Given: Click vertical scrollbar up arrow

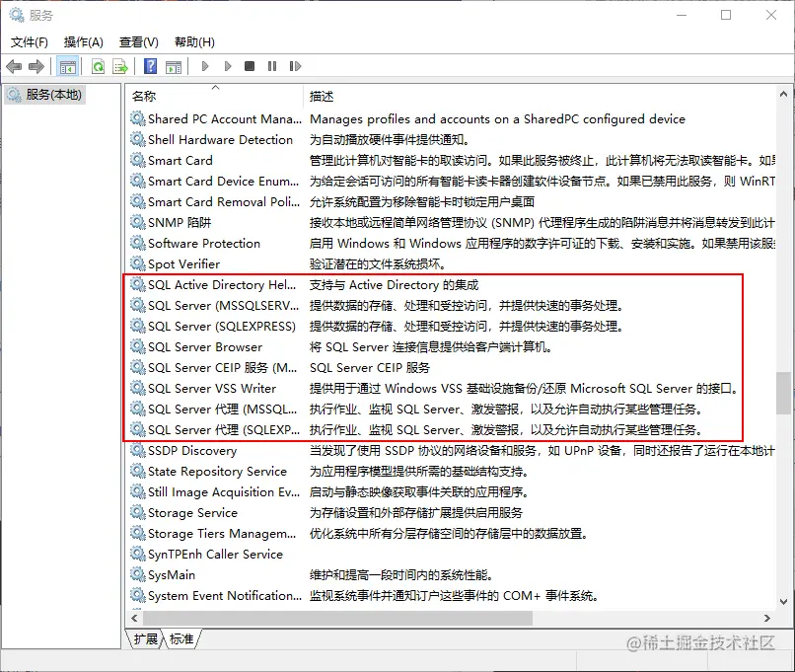Looking at the screenshot, I should [x=783, y=95].
